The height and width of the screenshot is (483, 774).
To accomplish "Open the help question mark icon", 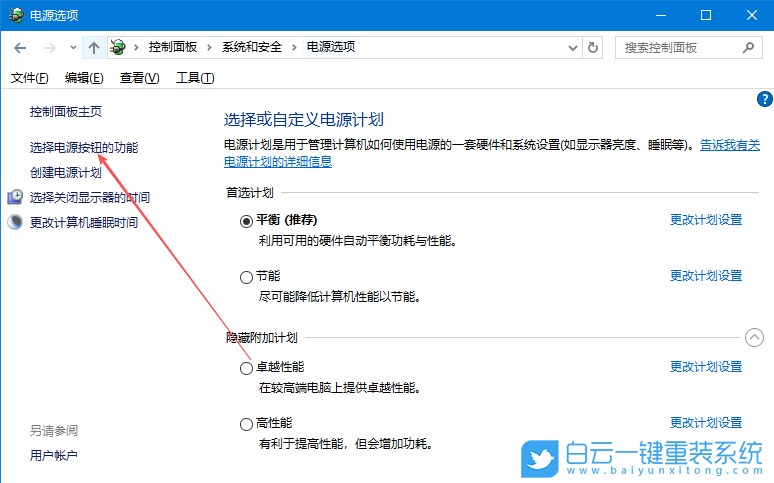I will click(765, 99).
